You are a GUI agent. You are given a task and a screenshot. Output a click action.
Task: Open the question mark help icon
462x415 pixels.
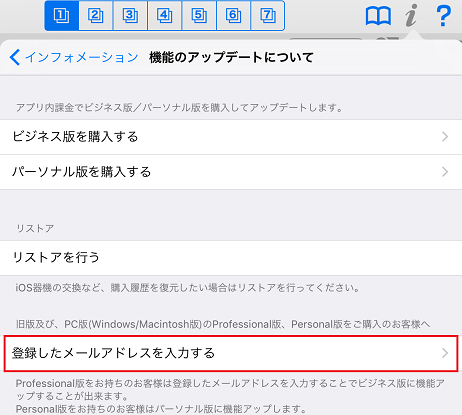pos(444,16)
